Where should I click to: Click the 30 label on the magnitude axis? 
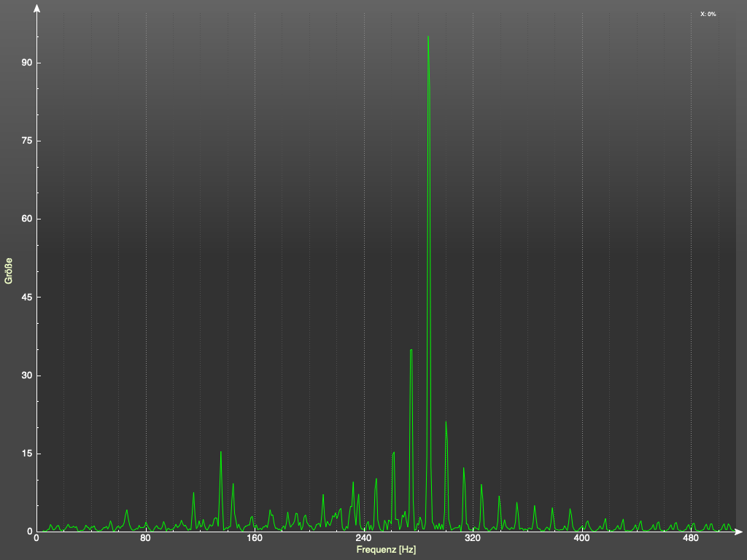pyautogui.click(x=26, y=376)
